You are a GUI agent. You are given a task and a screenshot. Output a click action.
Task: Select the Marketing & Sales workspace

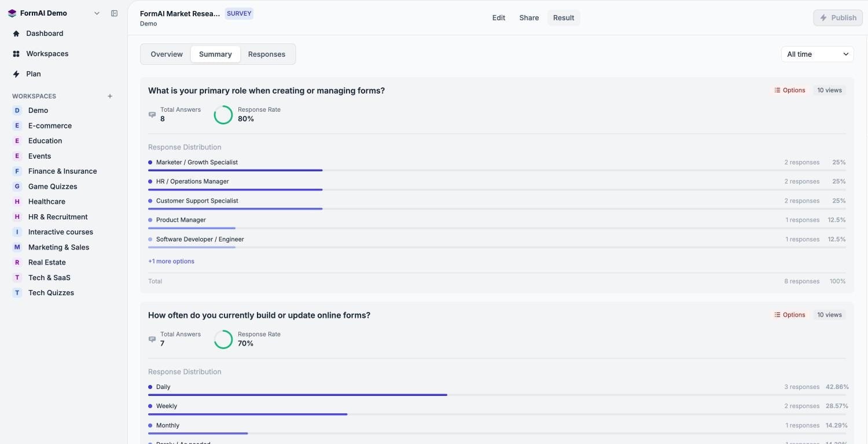(x=58, y=247)
